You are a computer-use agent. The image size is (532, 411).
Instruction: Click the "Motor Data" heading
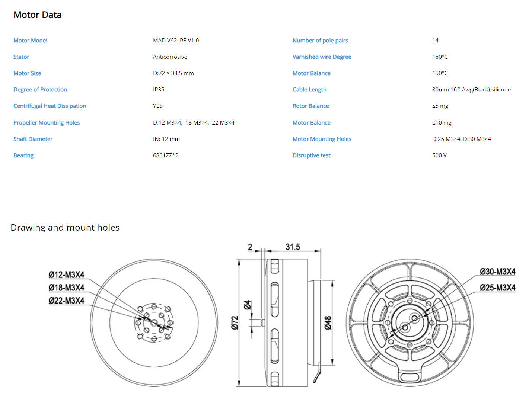pyautogui.click(x=38, y=15)
